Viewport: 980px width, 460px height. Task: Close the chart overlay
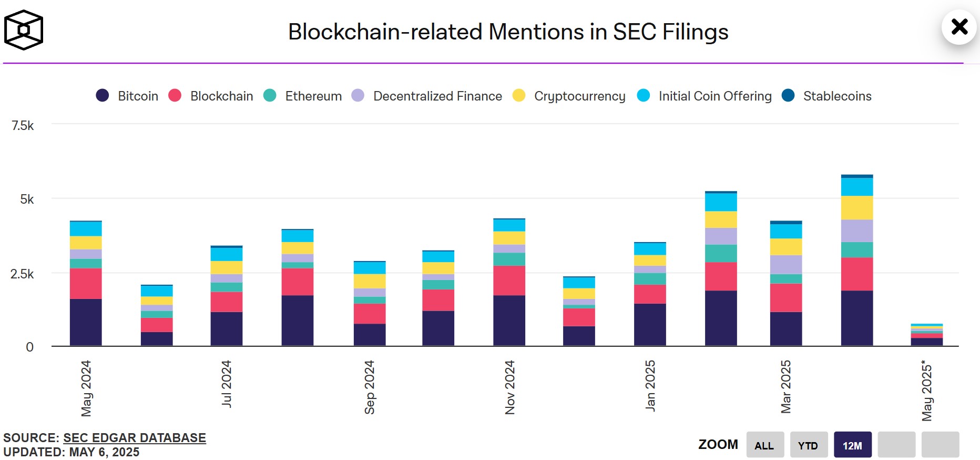959,27
